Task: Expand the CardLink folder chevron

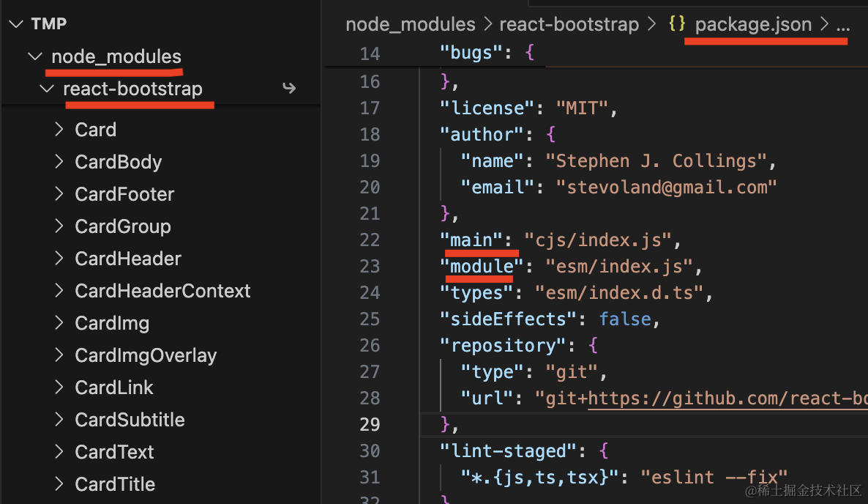Action: click(x=59, y=387)
